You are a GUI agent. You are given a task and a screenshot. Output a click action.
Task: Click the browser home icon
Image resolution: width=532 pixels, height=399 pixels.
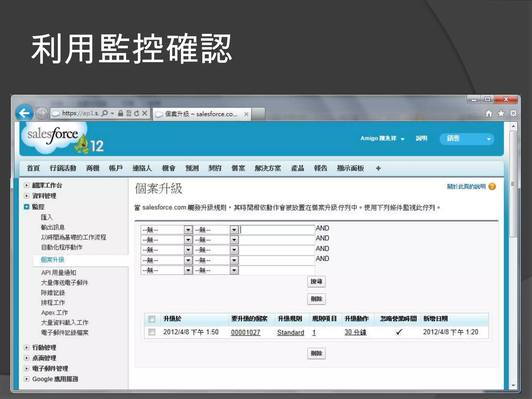coord(489,114)
